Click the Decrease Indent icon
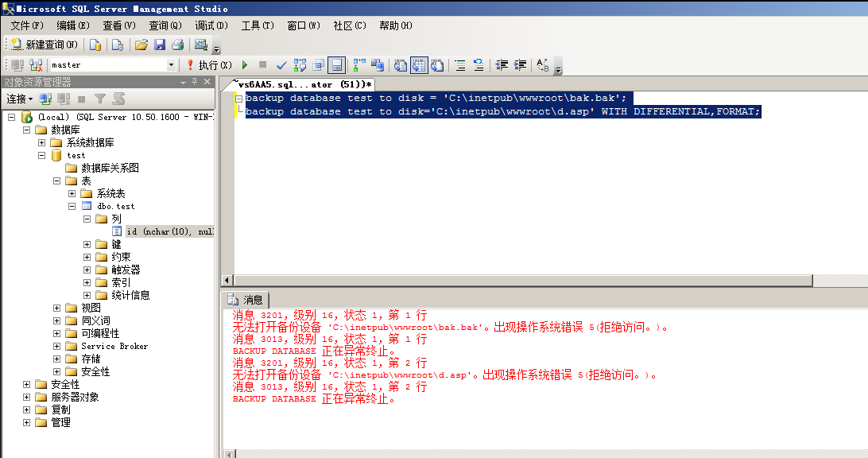Image resolution: width=868 pixels, height=458 pixels. pyautogui.click(x=502, y=65)
